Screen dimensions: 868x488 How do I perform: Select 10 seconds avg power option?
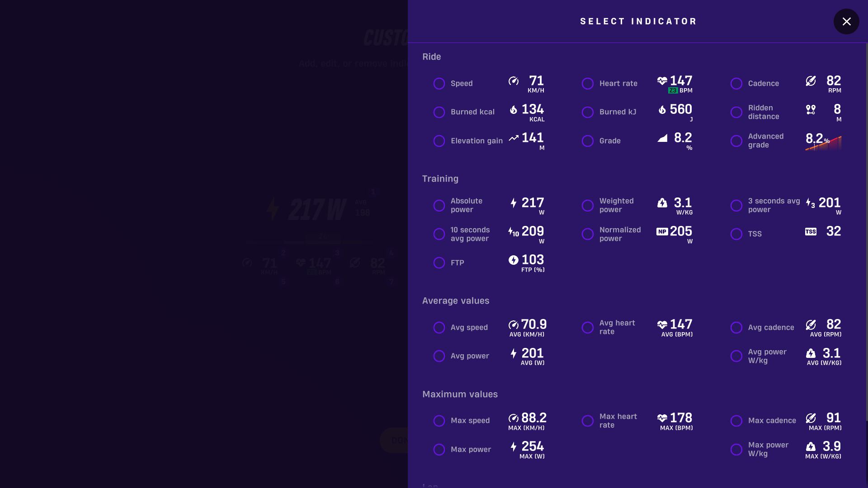(439, 234)
